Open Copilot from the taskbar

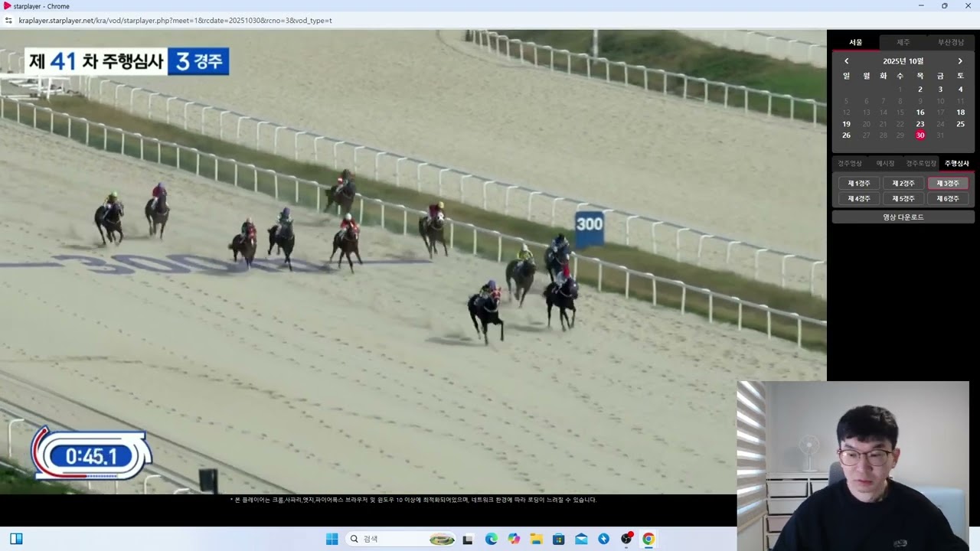[x=514, y=539]
